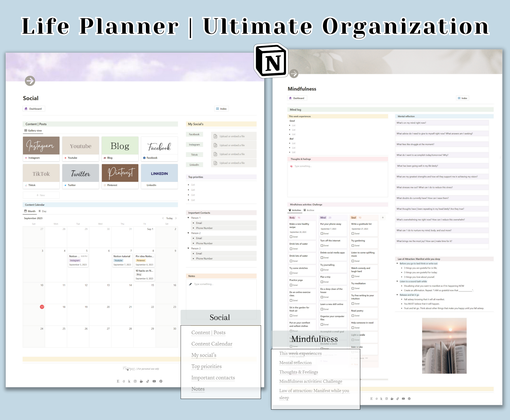Open the Instagram gallery card
The image size is (510, 420).
click(41, 149)
